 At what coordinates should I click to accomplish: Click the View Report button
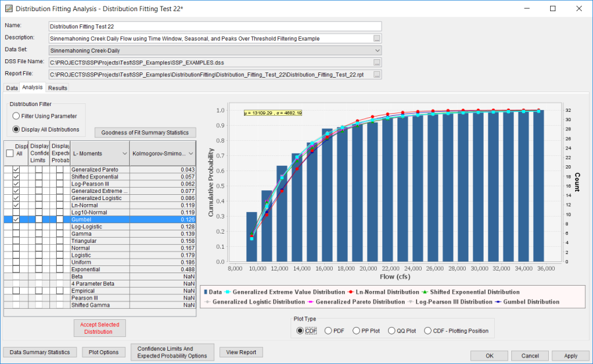[241, 352]
